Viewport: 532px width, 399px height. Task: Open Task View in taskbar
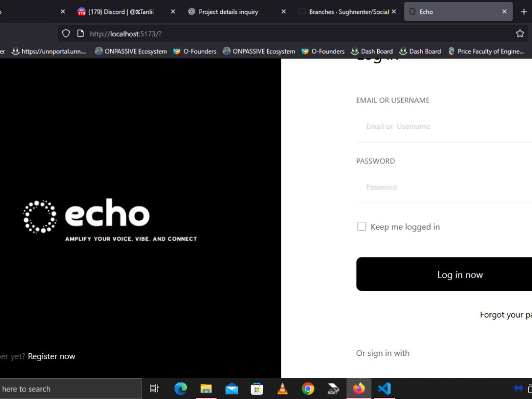(x=154, y=388)
